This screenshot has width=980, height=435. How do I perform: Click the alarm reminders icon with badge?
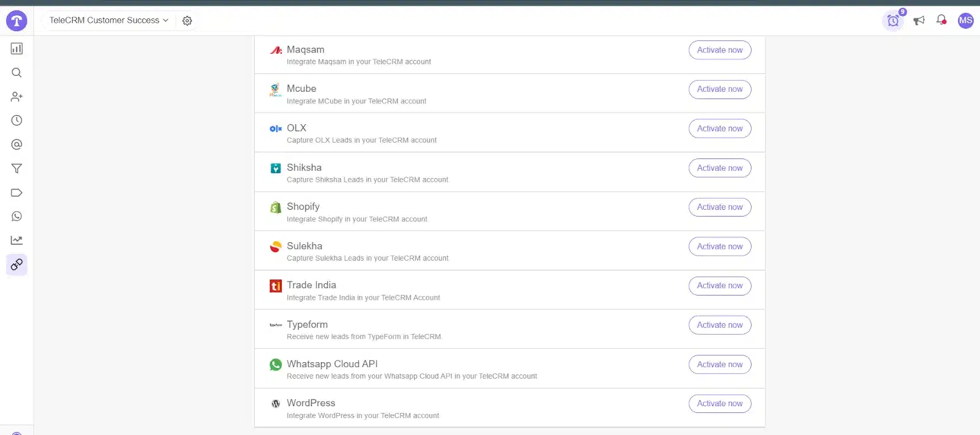tap(893, 21)
